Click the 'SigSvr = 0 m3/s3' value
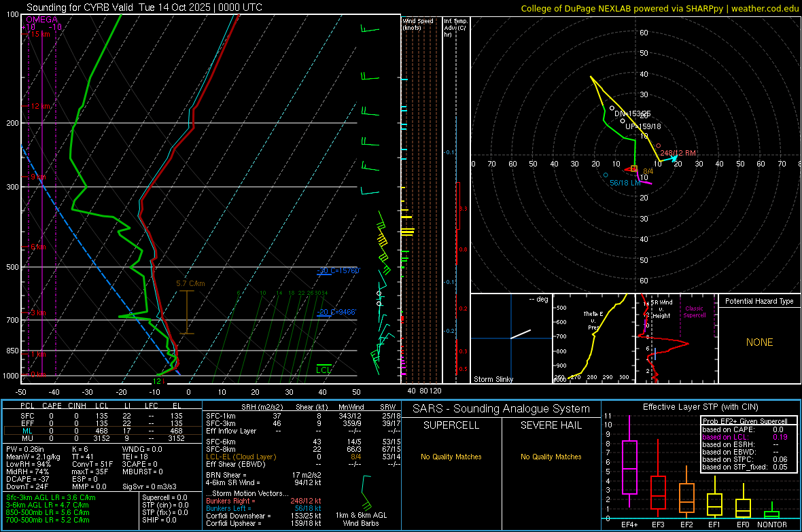Viewport: 802px width, 532px height. tap(150, 486)
